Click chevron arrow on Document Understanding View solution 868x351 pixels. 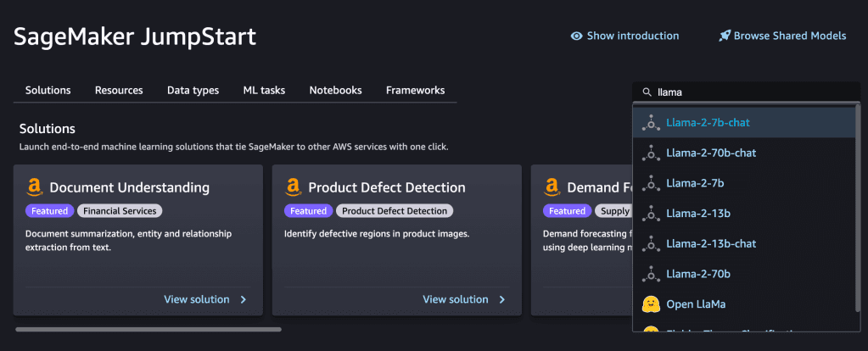click(x=243, y=299)
